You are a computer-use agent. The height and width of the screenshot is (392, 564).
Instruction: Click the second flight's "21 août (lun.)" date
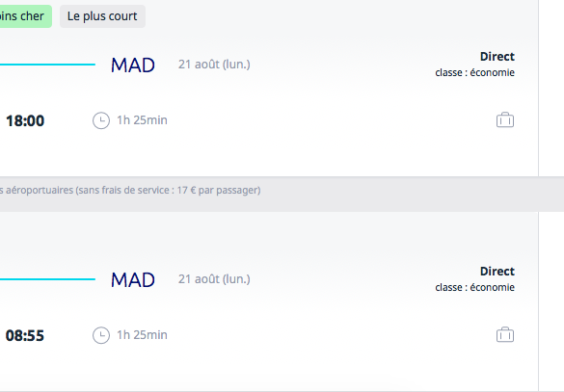click(x=214, y=279)
